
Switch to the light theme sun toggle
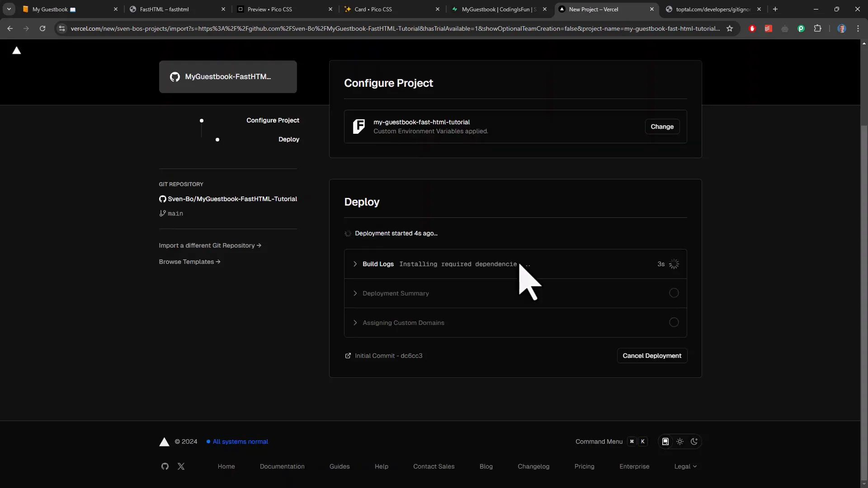pyautogui.click(x=680, y=441)
